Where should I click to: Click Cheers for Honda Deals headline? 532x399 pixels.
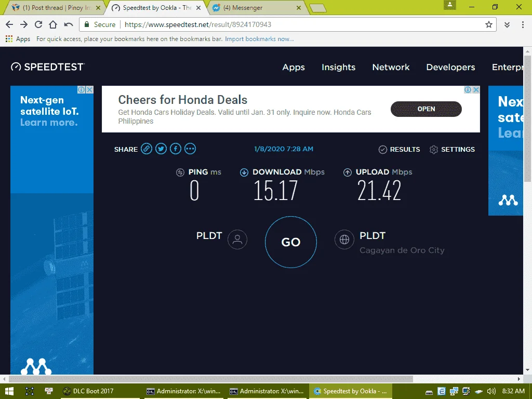(182, 100)
